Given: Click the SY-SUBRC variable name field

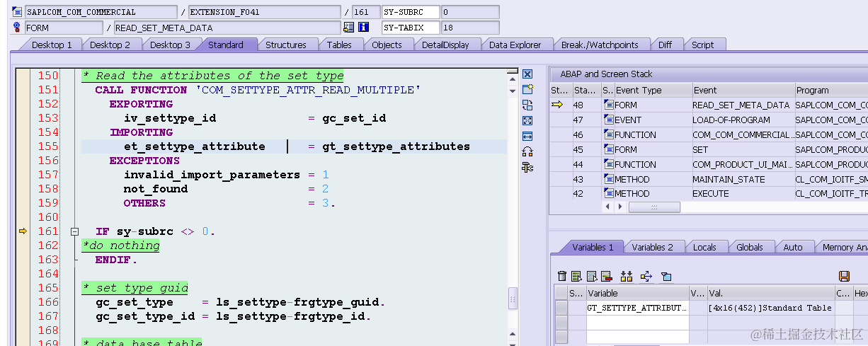Looking at the screenshot, I should (410, 12).
